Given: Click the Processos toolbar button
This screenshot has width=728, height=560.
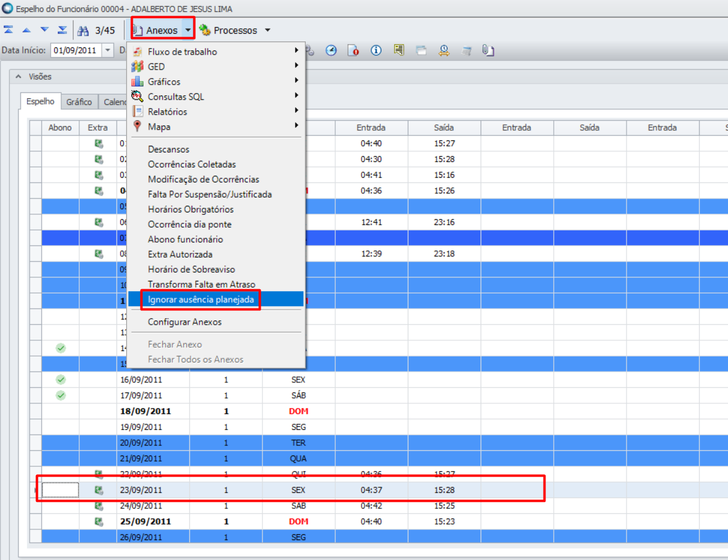Looking at the screenshot, I should (x=228, y=30).
